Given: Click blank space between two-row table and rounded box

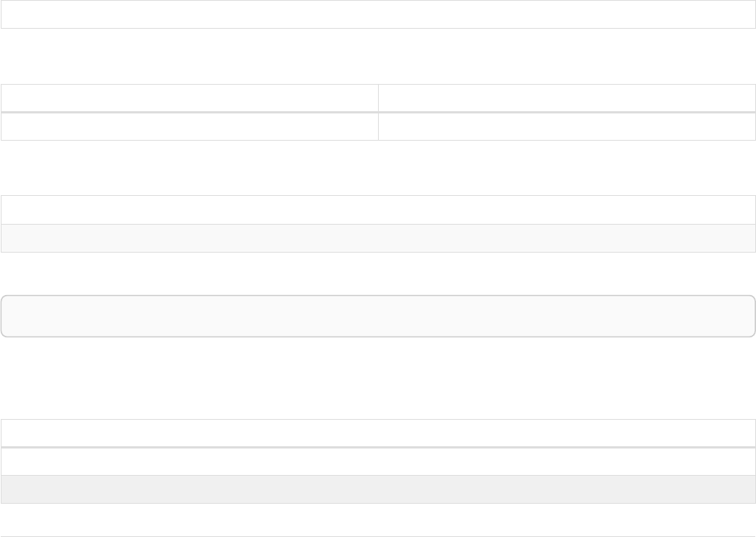Looking at the screenshot, I should coord(378,274).
